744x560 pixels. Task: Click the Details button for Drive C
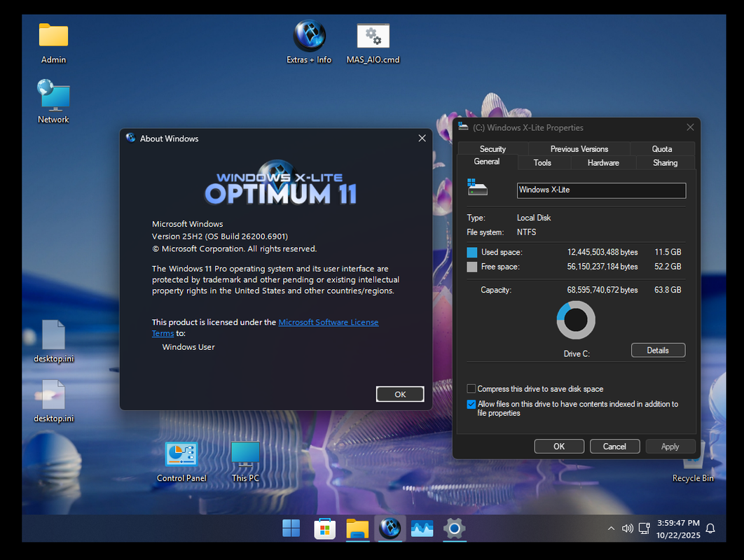click(x=658, y=351)
